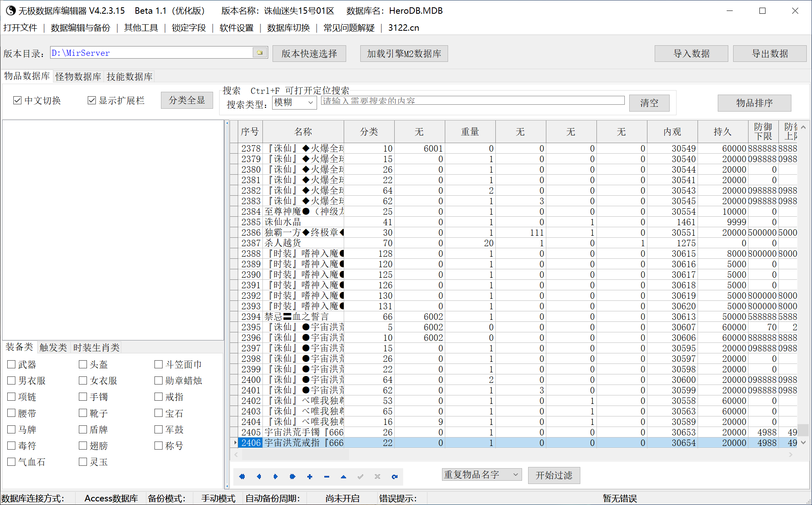
Task: Select row 2394 禁忌〓血之誓言
Action: tap(514, 317)
